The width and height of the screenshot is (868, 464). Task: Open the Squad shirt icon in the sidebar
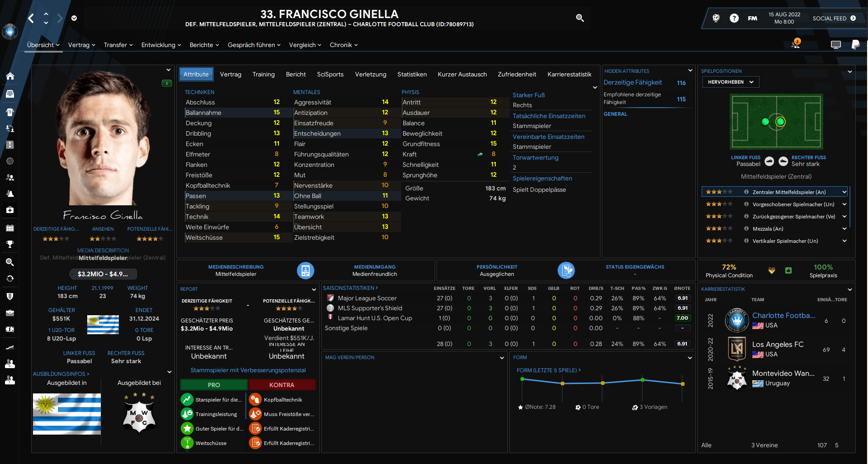pos(10,112)
